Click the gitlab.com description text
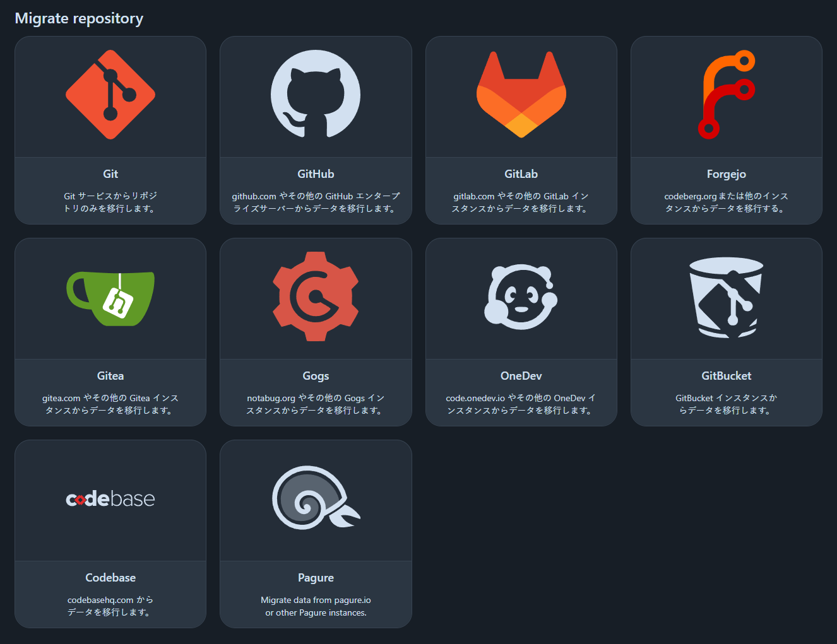 [x=521, y=202]
